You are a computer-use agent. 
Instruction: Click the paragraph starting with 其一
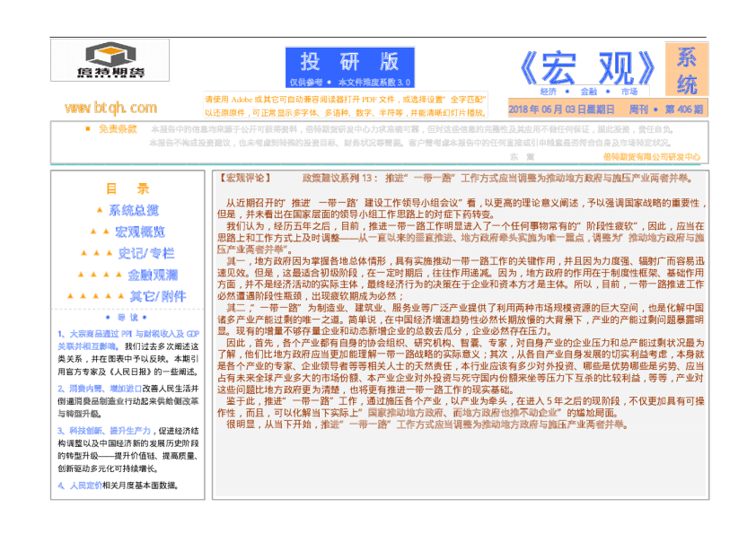click(x=461, y=278)
